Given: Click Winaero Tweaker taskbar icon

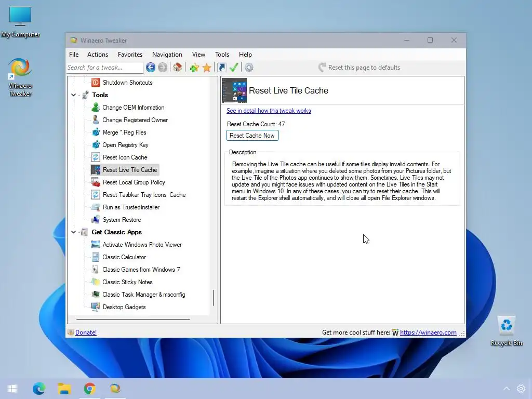Looking at the screenshot, I should tap(115, 388).
